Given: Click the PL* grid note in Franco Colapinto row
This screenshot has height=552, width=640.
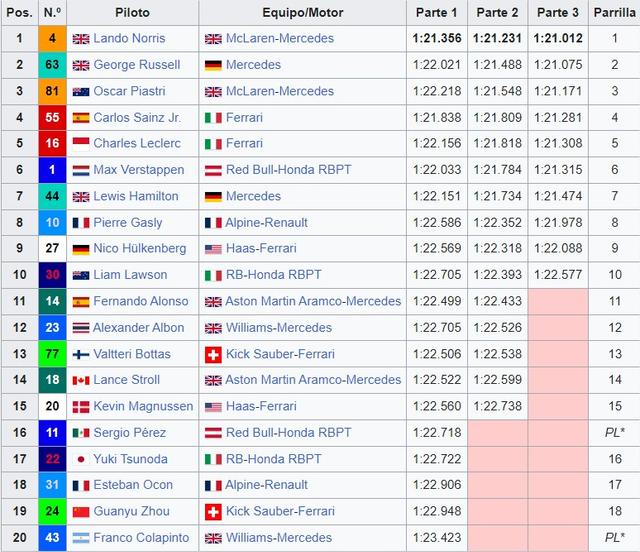Looking at the screenshot, I should point(615,538).
